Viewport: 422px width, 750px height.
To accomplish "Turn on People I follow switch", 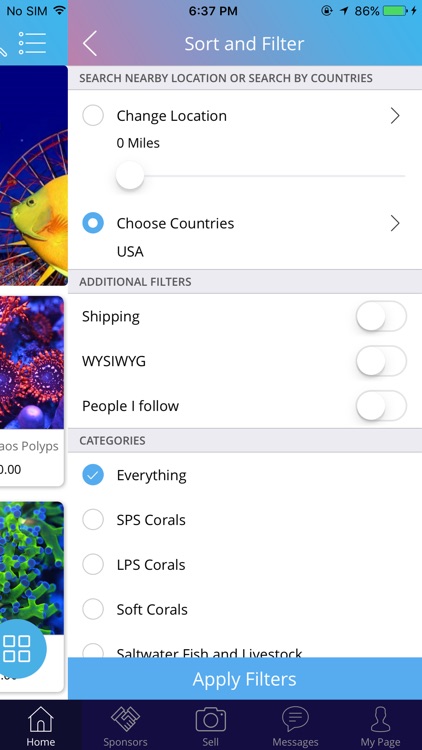I will [x=381, y=406].
